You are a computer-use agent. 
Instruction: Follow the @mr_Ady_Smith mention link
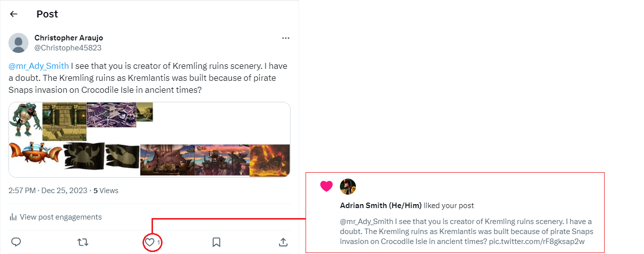pos(39,66)
